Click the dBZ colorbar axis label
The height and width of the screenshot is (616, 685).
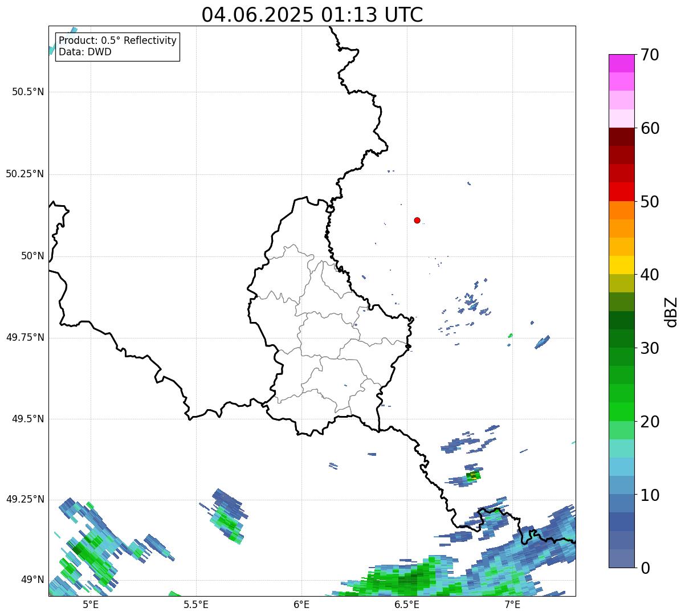point(671,311)
